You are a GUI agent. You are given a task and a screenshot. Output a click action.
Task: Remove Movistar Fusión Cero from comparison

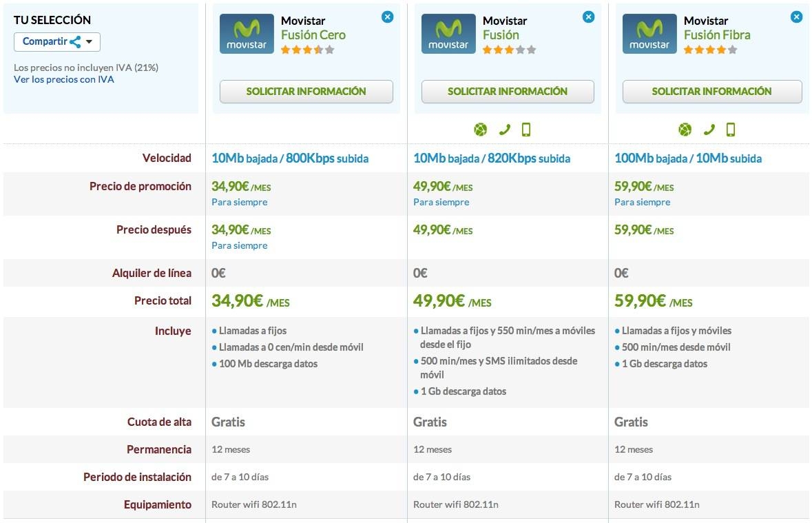387,17
